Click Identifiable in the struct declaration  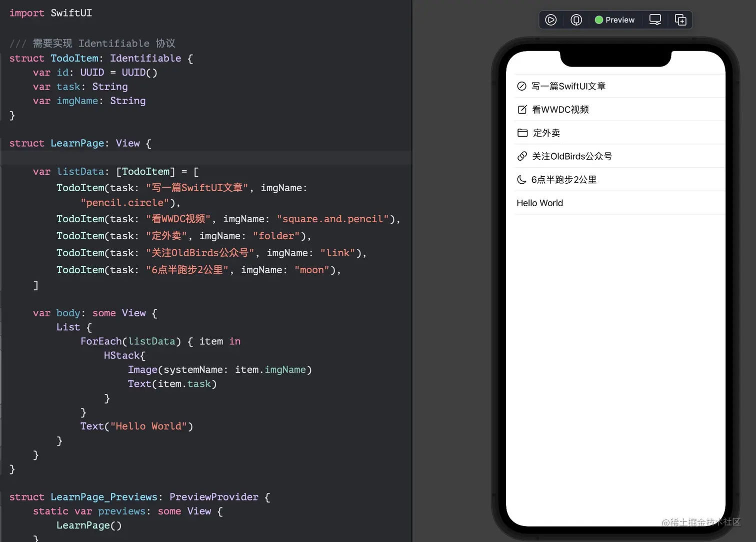pyautogui.click(x=145, y=58)
